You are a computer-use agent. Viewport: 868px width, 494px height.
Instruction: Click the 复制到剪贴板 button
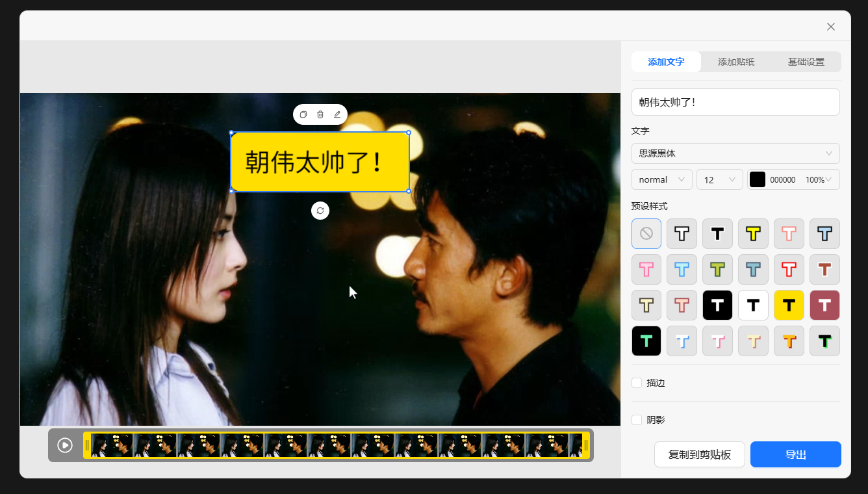[x=699, y=454]
